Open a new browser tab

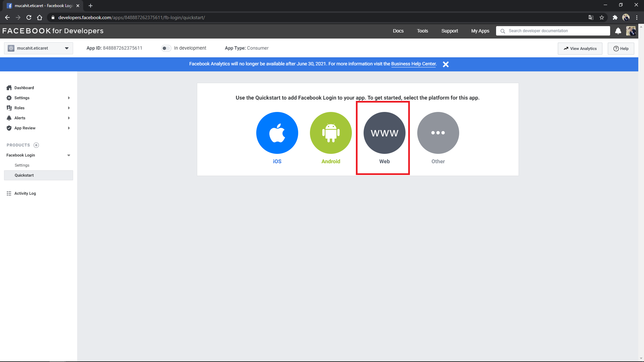(91, 6)
